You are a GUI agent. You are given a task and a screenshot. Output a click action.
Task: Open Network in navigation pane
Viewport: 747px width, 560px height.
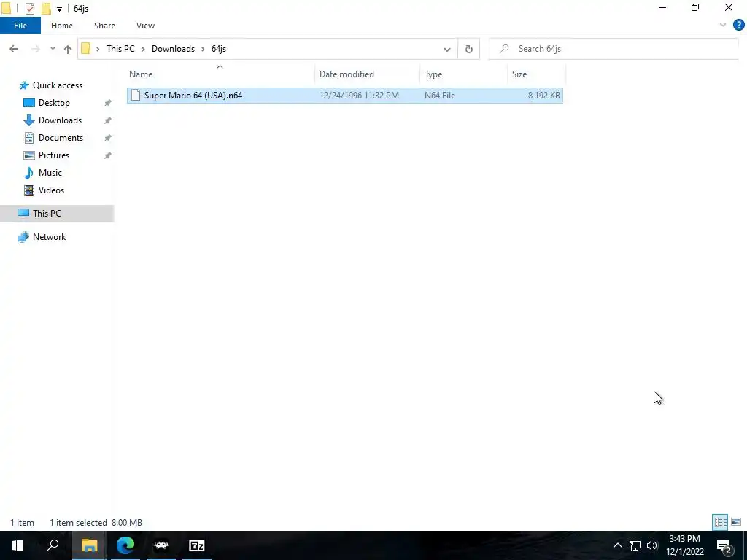tap(49, 237)
